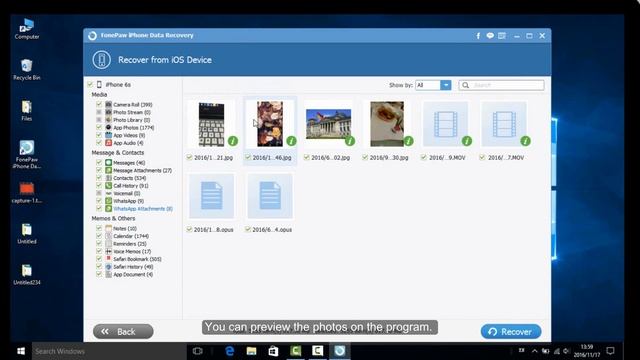Screen dimensions: 640x360
Task: Select the food photo 2016/9...30.jpg thumbnail
Action: 387,124
